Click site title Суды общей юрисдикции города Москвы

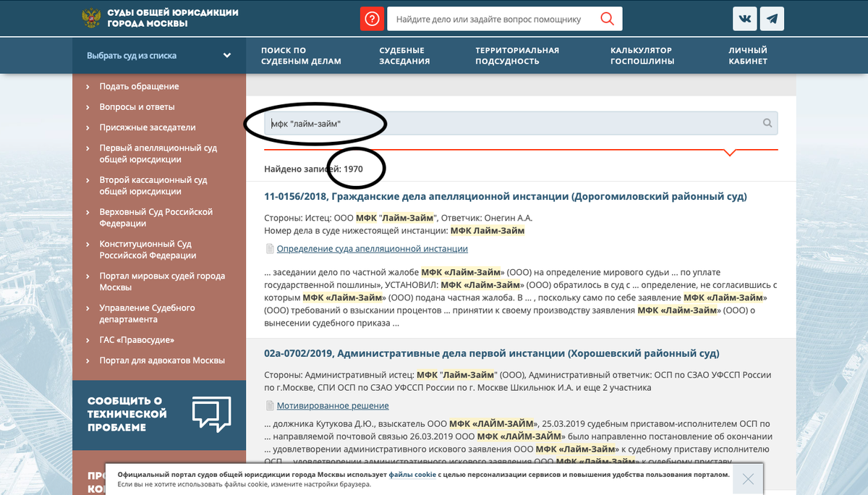click(172, 18)
